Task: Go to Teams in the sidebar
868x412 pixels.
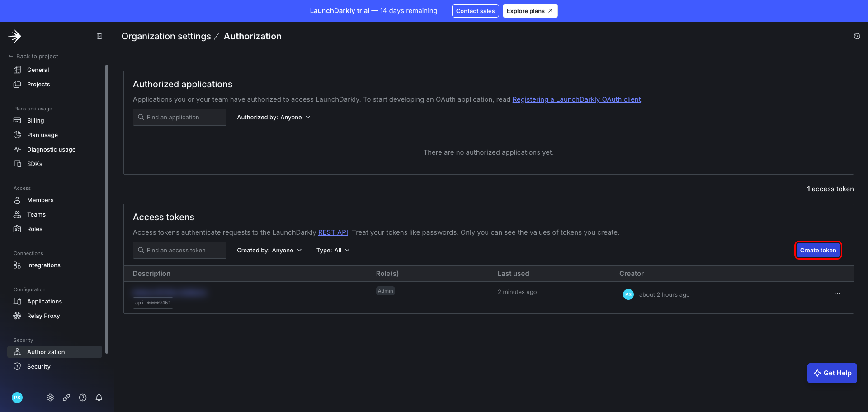Action: click(x=55, y=214)
